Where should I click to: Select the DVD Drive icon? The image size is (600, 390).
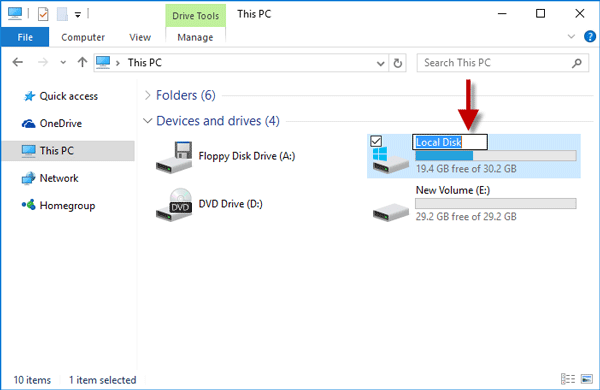coord(174,205)
